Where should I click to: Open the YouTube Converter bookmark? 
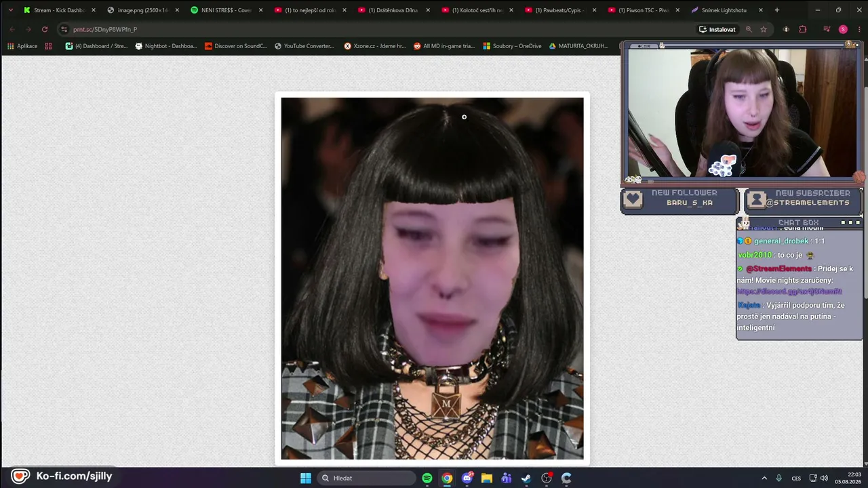point(304,46)
